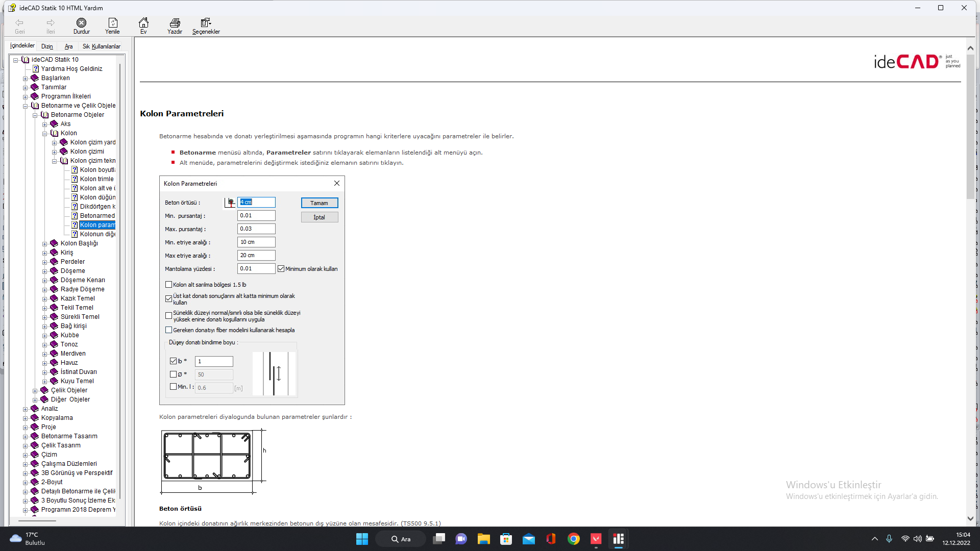Image resolution: width=980 pixels, height=551 pixels.
Task: Click the ideCAD app icon on the taskbar
Action: click(x=619, y=539)
